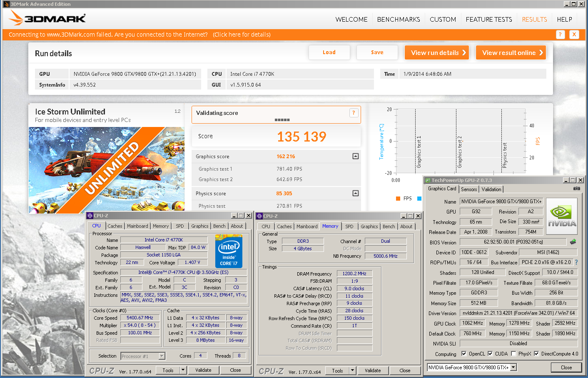588x378 pixels.
Task: Click GPU-Z BIOS save chip icon
Action: 573,241
